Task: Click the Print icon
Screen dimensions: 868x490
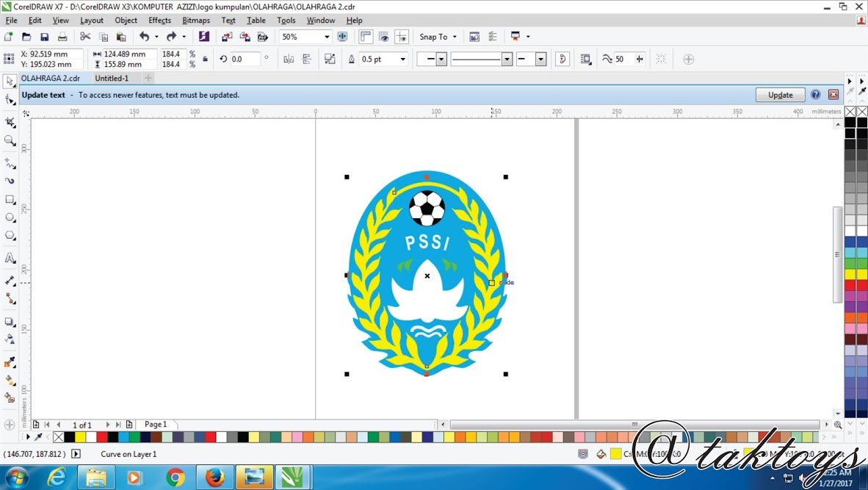Action: tap(62, 37)
